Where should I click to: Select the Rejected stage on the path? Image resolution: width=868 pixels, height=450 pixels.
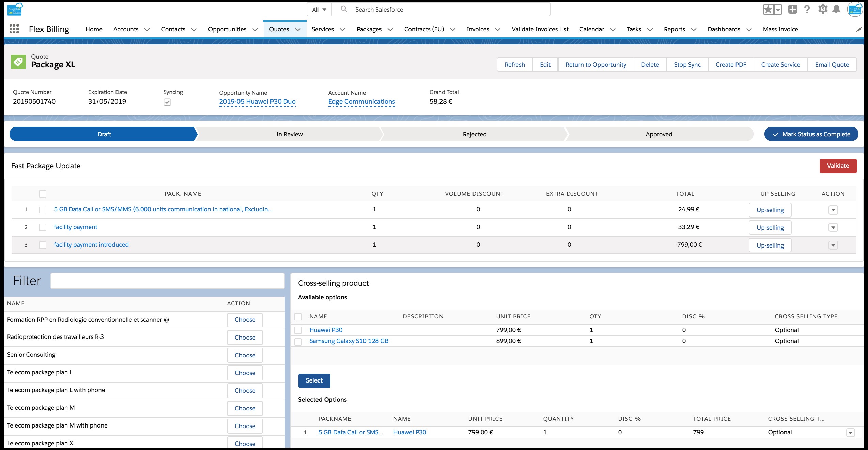[x=474, y=134]
